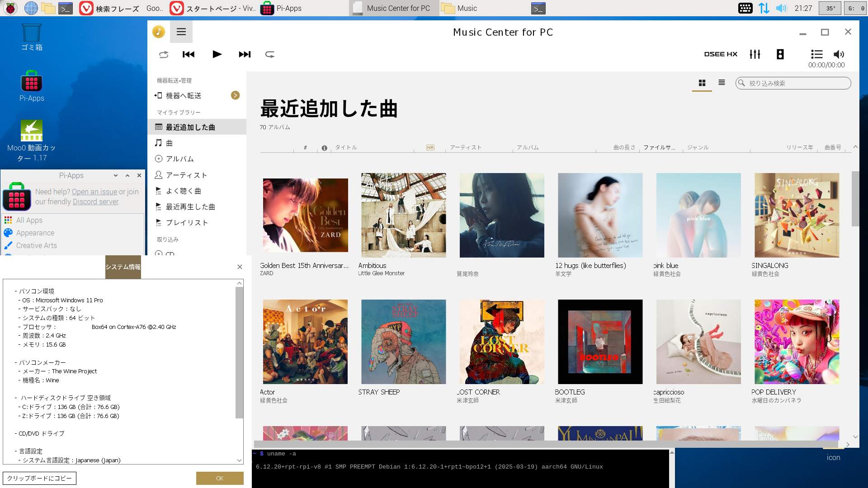
Task: Open the LOST CORNER album cover
Action: [x=502, y=342]
